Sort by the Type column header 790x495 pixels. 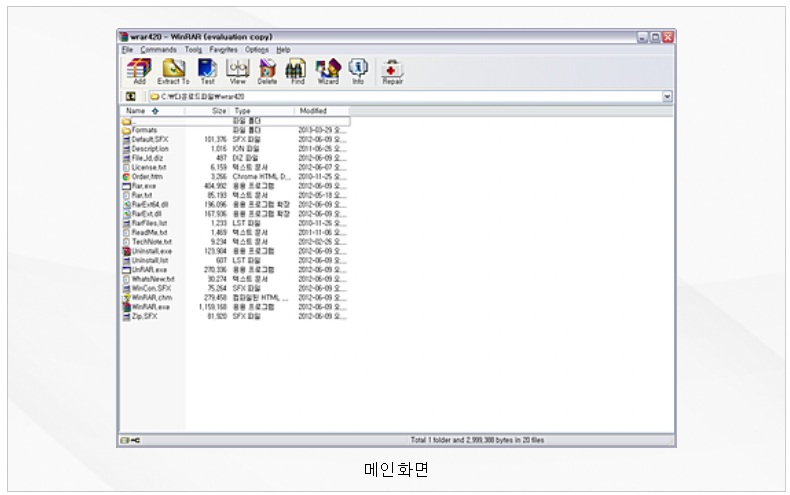tap(262, 111)
